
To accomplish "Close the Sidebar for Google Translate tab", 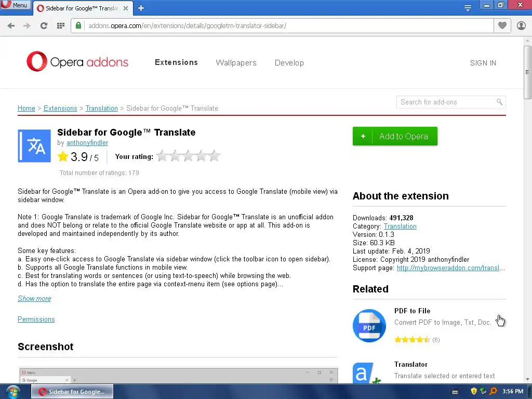I will coord(126,8).
